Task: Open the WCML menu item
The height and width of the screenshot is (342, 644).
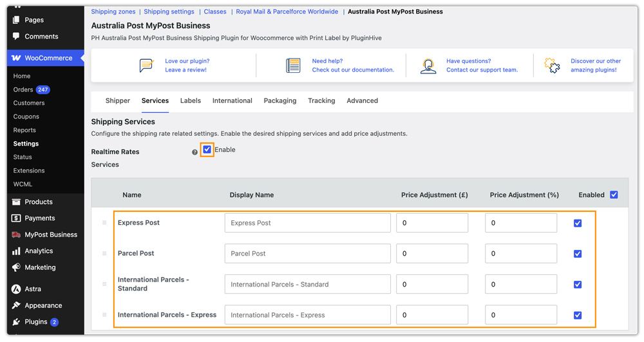Action: [x=23, y=184]
